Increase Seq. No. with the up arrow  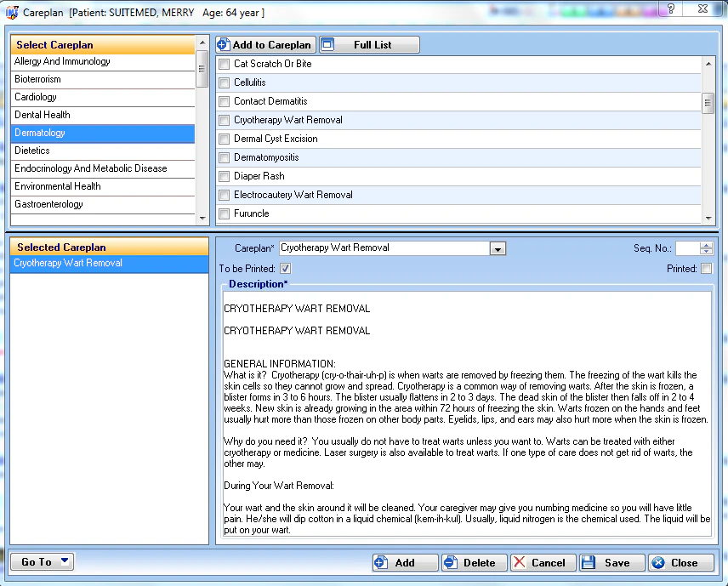click(707, 245)
